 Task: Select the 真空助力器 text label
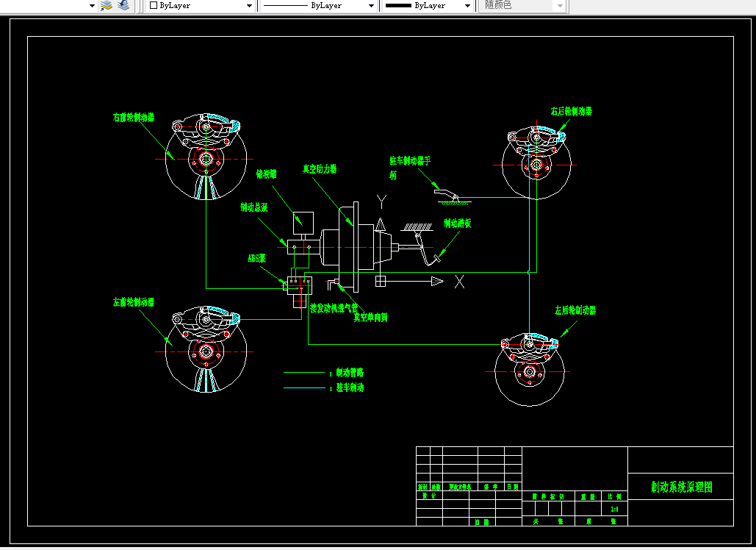320,169
